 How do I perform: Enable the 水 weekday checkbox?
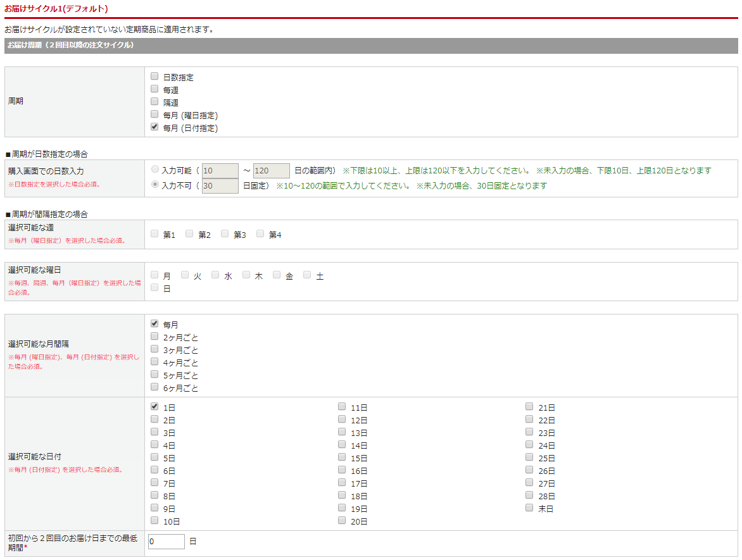[x=215, y=275]
